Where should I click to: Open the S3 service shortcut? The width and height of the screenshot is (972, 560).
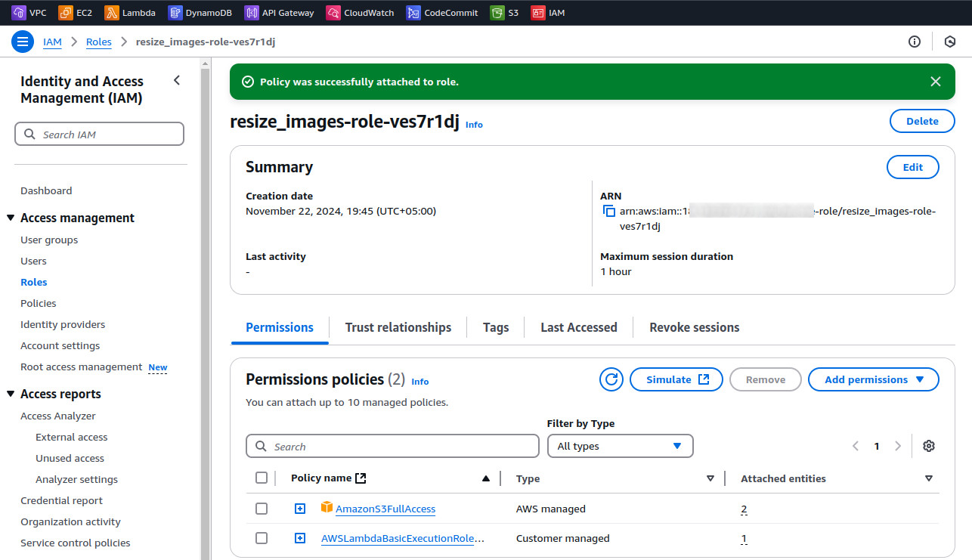pyautogui.click(x=505, y=12)
